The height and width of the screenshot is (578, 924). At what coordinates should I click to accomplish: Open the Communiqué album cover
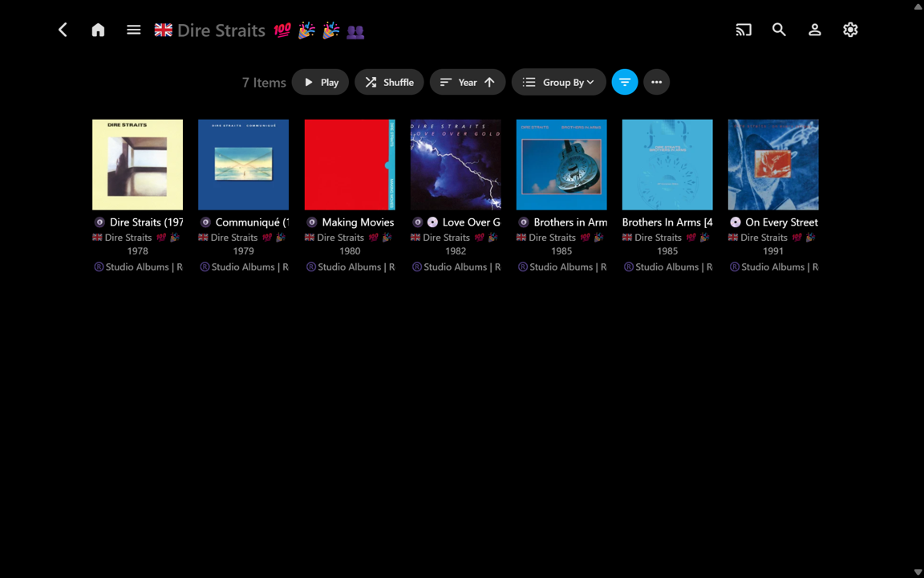coord(243,165)
